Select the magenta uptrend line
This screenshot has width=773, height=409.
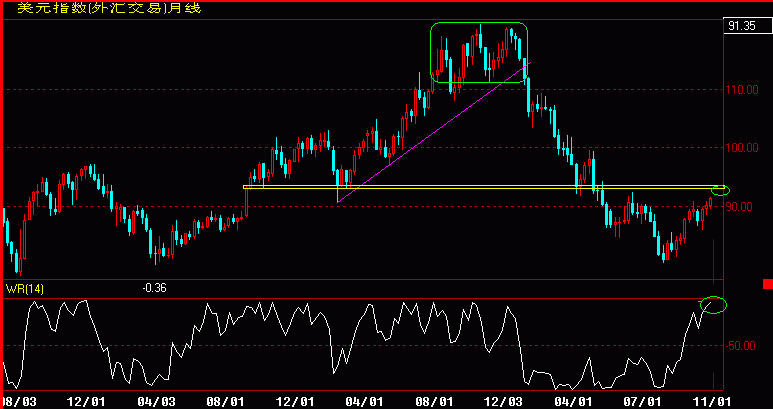pos(434,132)
